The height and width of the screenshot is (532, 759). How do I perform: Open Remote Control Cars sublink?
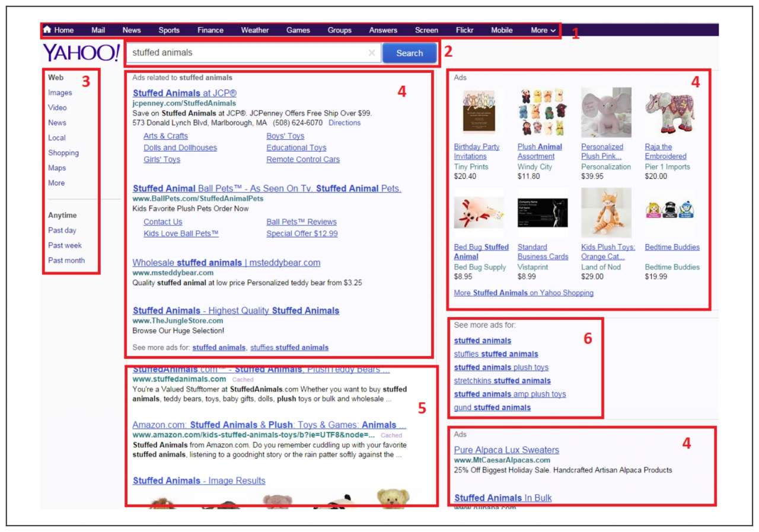coord(303,159)
